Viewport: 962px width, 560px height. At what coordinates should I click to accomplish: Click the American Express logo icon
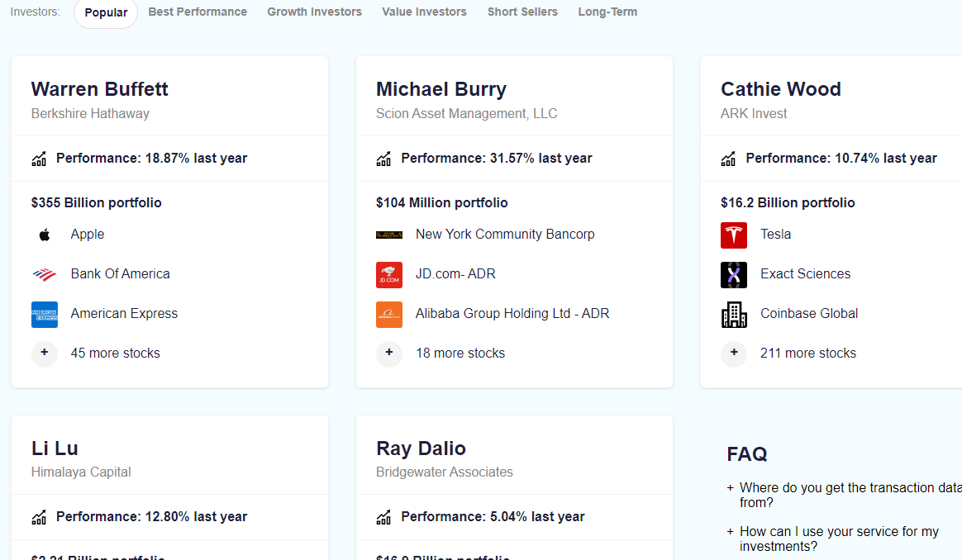pyautogui.click(x=44, y=314)
